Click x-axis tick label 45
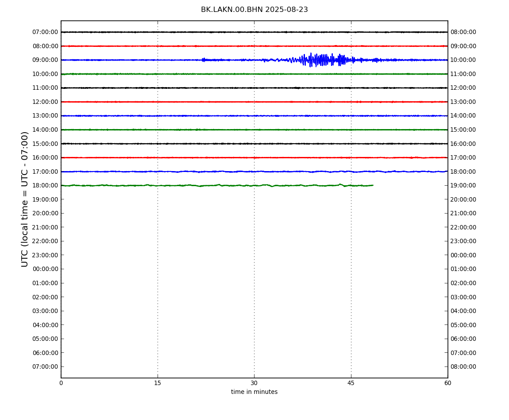Screen dimensions: 509x420 351,383
